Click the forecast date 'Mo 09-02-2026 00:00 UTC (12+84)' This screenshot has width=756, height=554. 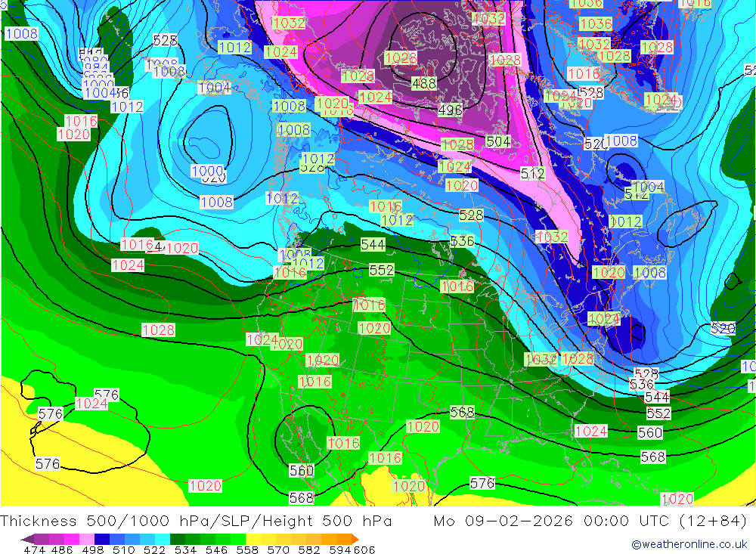point(590,522)
